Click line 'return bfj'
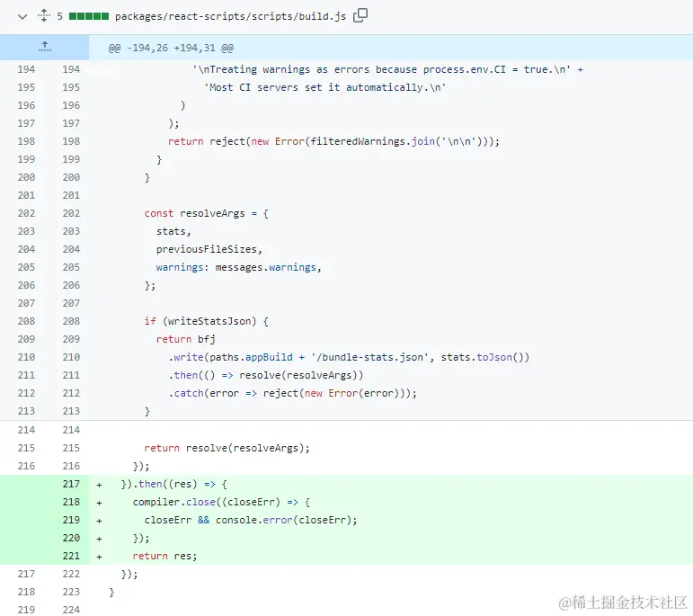The height and width of the screenshot is (616, 693). [x=186, y=339]
